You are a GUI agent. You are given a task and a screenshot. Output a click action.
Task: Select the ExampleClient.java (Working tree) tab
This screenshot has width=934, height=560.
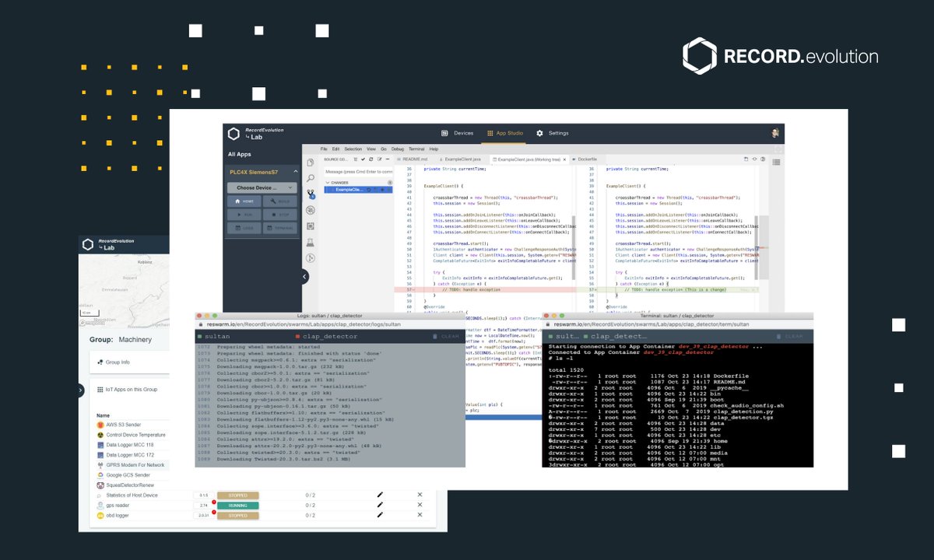528,159
